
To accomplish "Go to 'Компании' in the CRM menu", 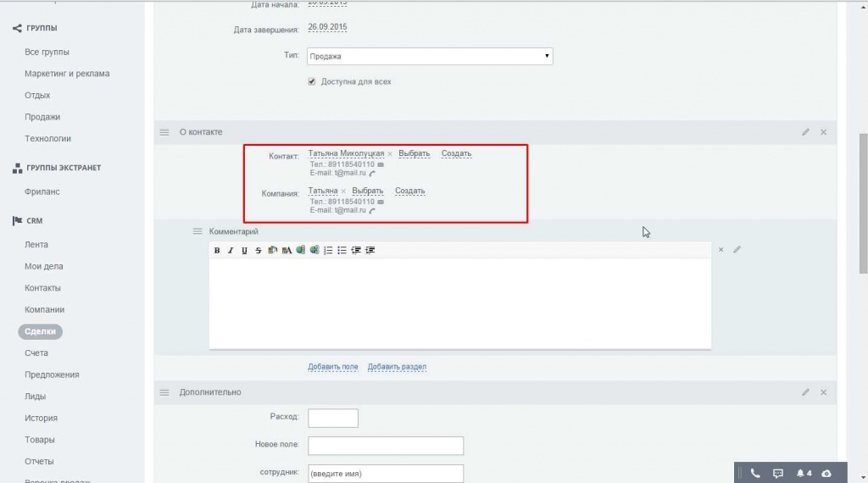I will [x=44, y=309].
